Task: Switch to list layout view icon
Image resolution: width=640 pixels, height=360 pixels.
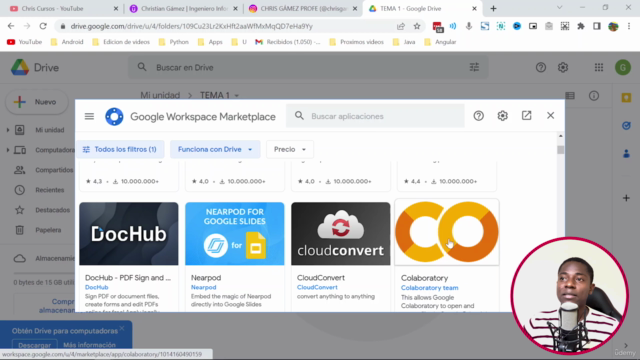Action: click(570, 96)
